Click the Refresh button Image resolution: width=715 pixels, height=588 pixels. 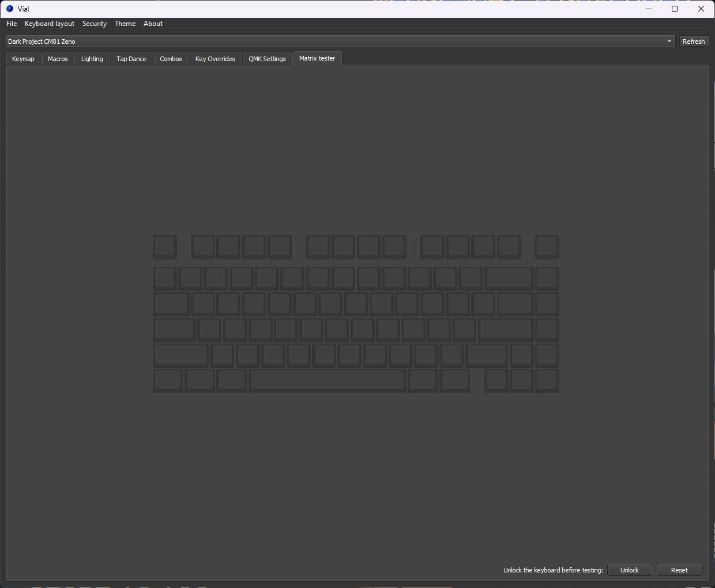coord(694,42)
